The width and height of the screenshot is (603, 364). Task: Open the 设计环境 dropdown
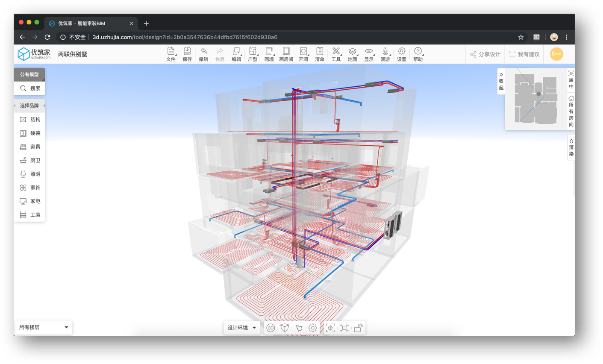(x=242, y=328)
